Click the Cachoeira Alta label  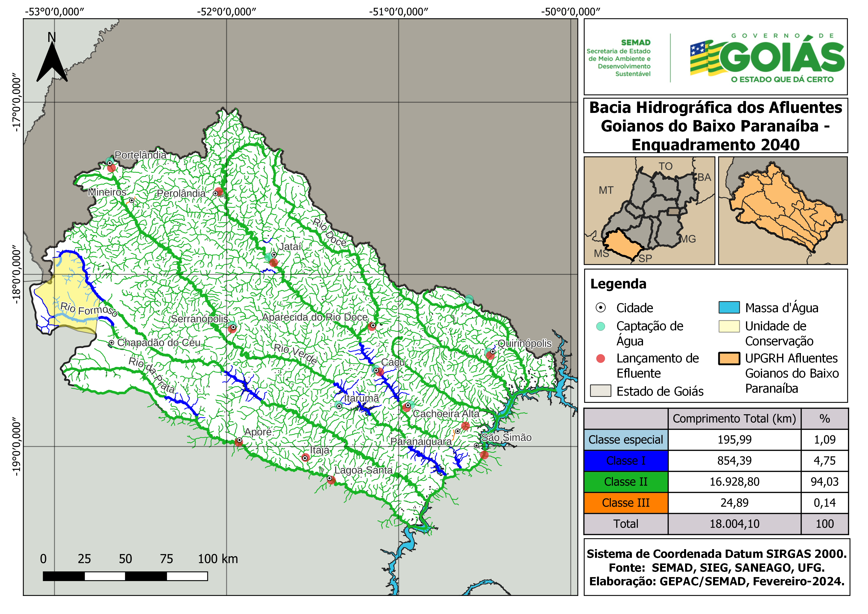446,414
